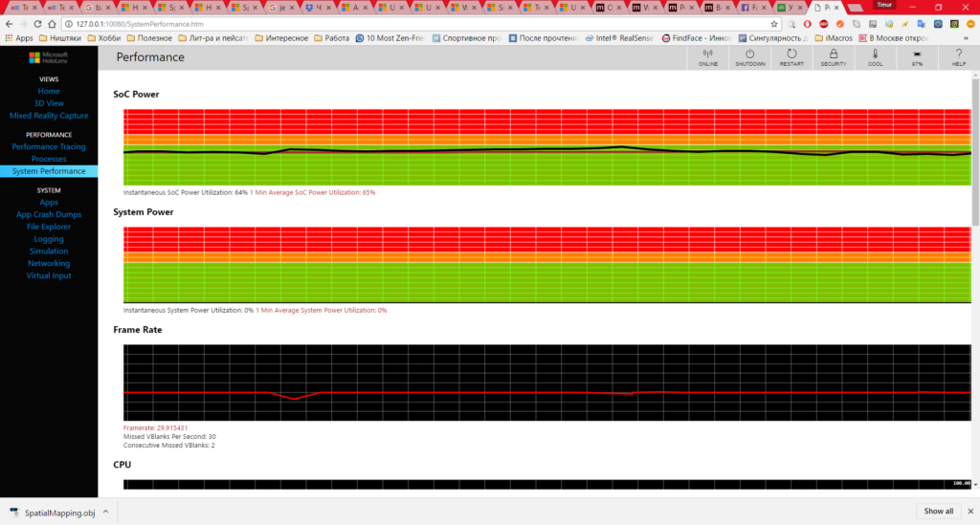Click Show all downloads button
The width and height of the screenshot is (980, 525).
(938, 512)
